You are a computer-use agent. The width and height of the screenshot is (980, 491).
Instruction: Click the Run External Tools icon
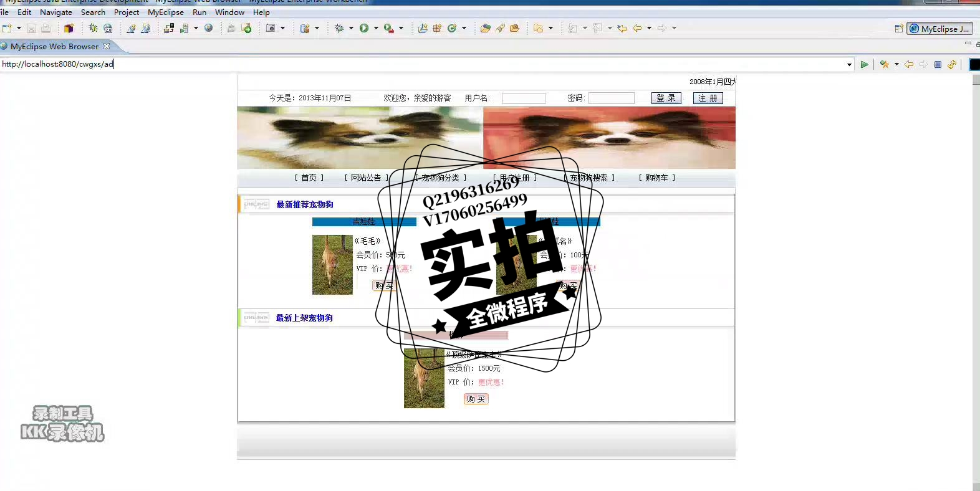[x=388, y=28]
